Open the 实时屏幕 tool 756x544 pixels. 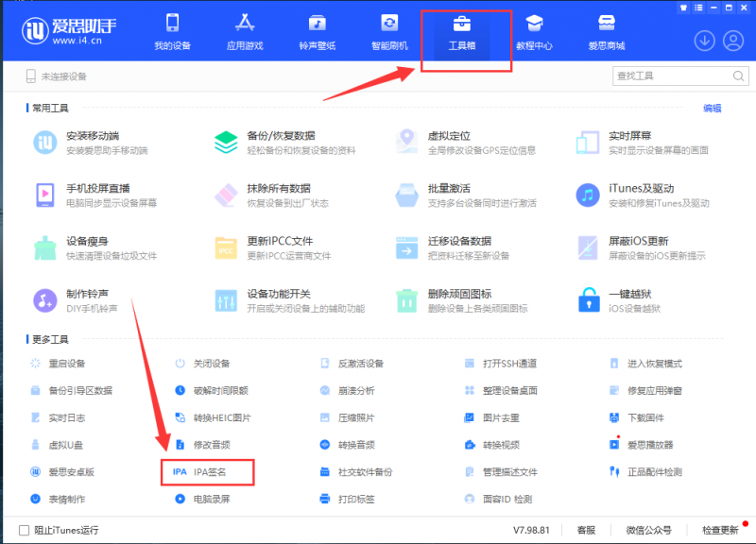click(x=643, y=143)
